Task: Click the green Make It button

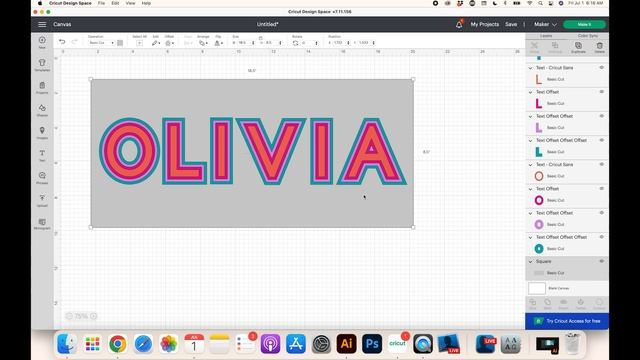Action: tap(584, 24)
